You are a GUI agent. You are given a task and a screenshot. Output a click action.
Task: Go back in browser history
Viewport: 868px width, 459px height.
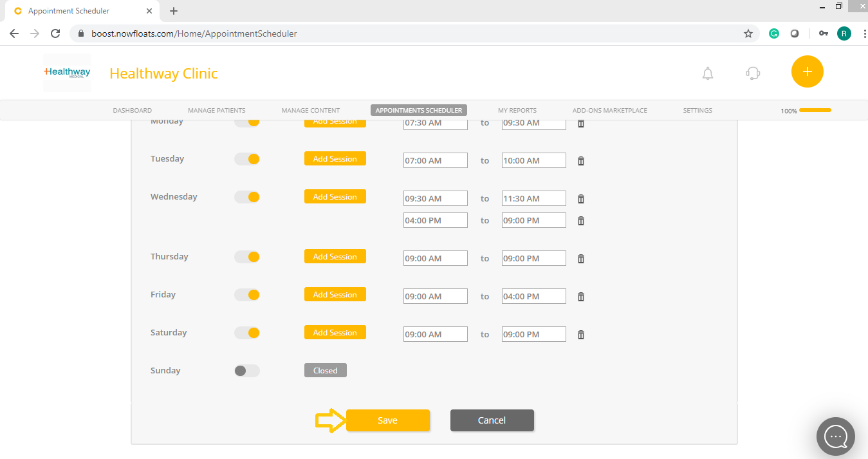(x=14, y=33)
